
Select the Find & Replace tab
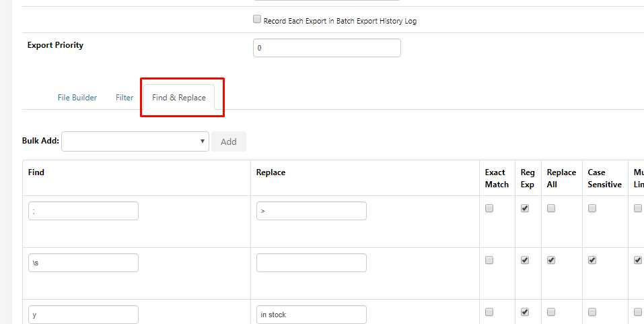[178, 98]
